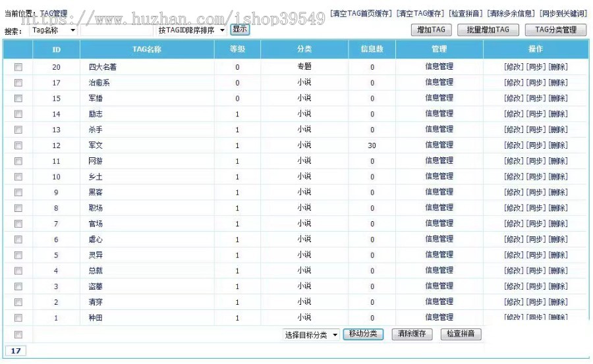Click 删除 for 盗墓 row
Image resolution: width=593 pixels, height=364 pixels.
pyautogui.click(x=558, y=286)
